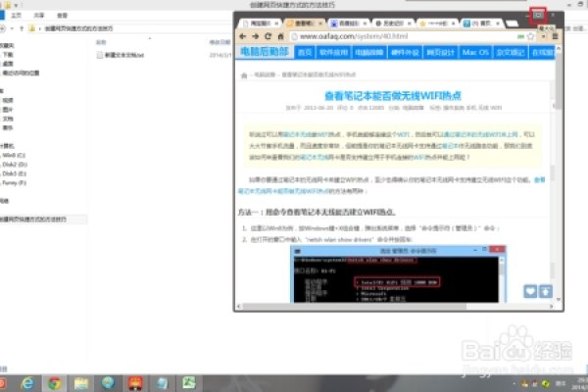Select drive Disk3 (E:) in Explorer
This screenshot has height=392, width=588.
[14, 173]
